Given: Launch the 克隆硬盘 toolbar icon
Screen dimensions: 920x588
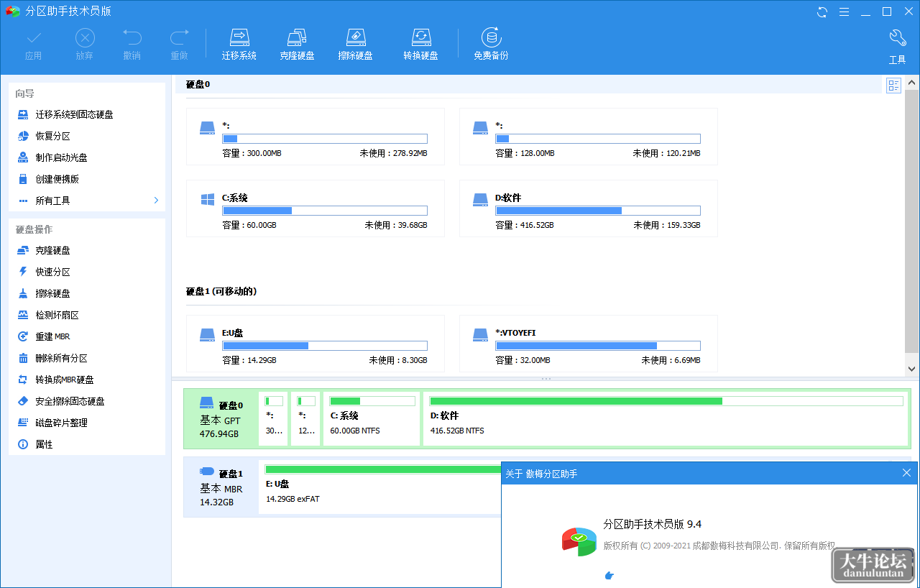Looking at the screenshot, I should [x=297, y=45].
